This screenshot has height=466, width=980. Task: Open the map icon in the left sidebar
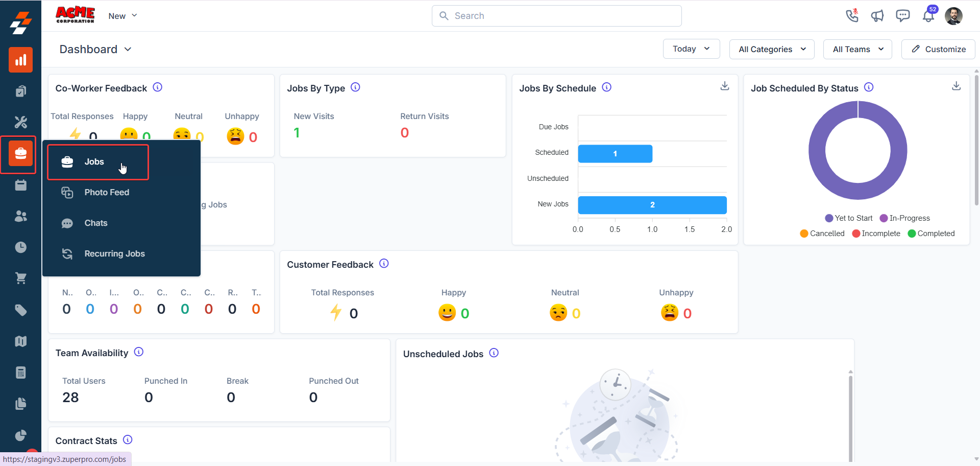tap(20, 341)
